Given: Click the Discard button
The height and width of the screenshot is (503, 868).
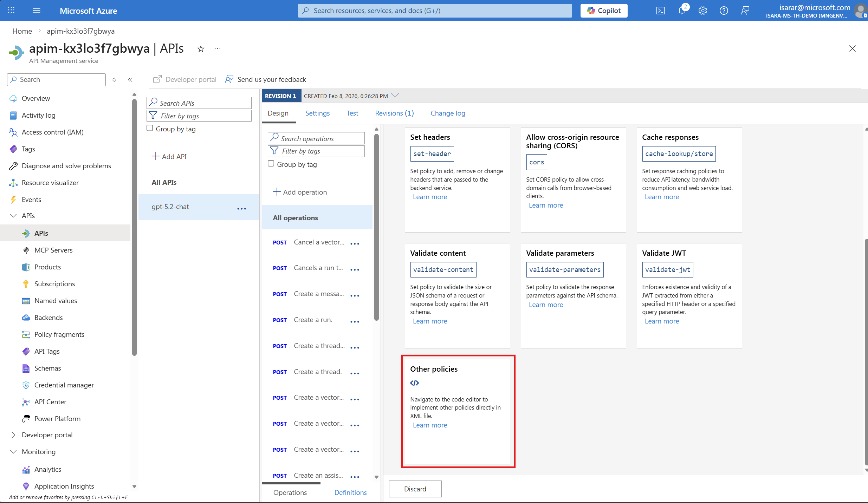Looking at the screenshot, I should pyautogui.click(x=415, y=489).
